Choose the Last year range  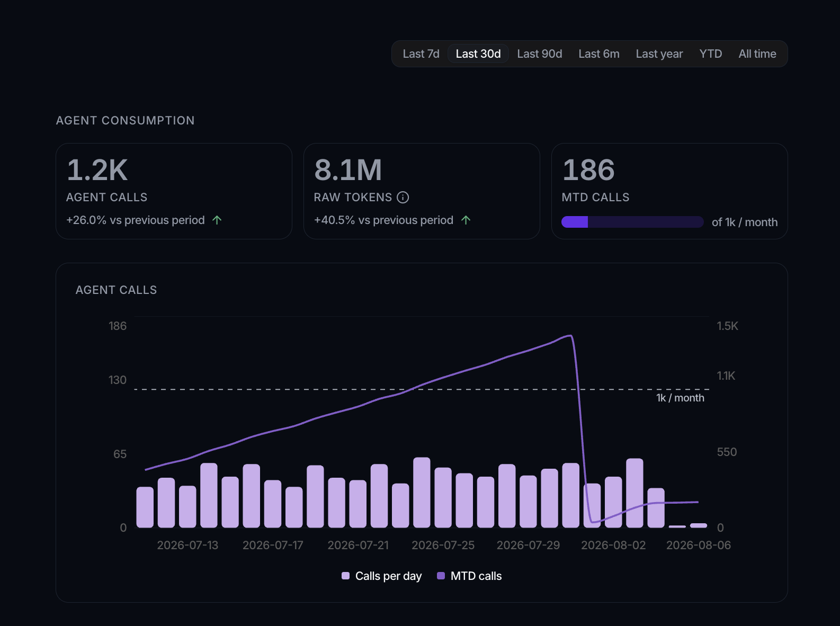pos(659,54)
